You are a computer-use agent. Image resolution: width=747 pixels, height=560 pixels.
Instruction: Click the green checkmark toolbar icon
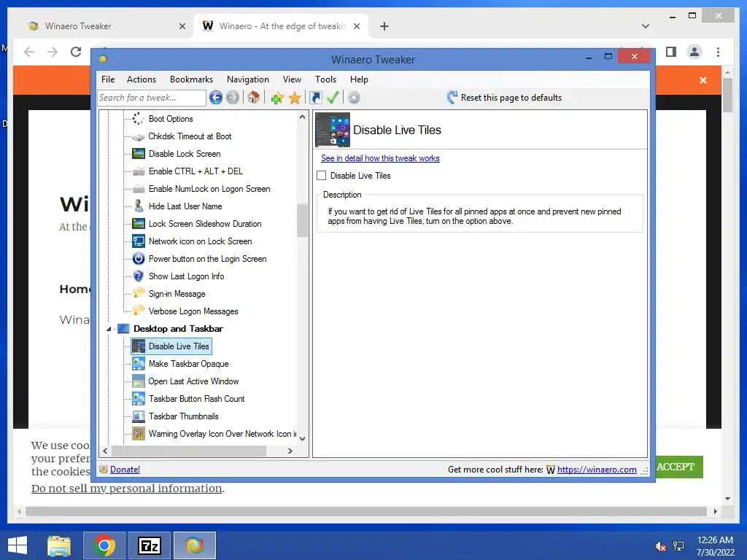pyautogui.click(x=333, y=98)
